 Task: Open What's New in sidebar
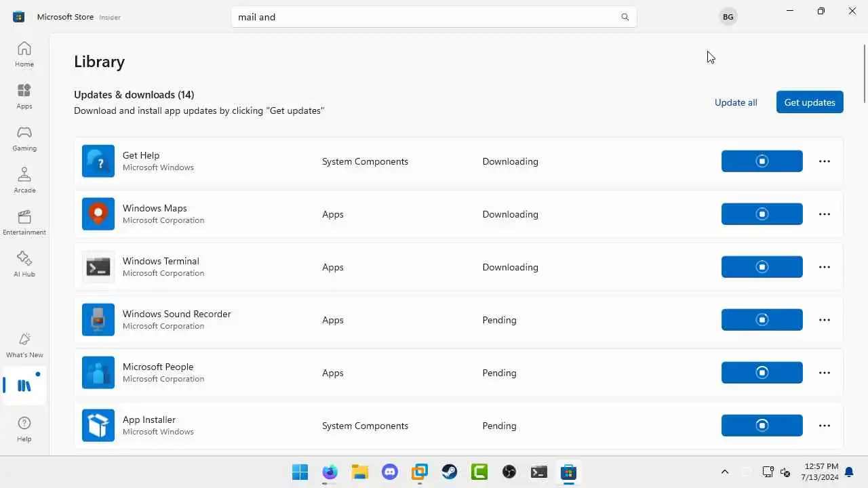tap(24, 345)
